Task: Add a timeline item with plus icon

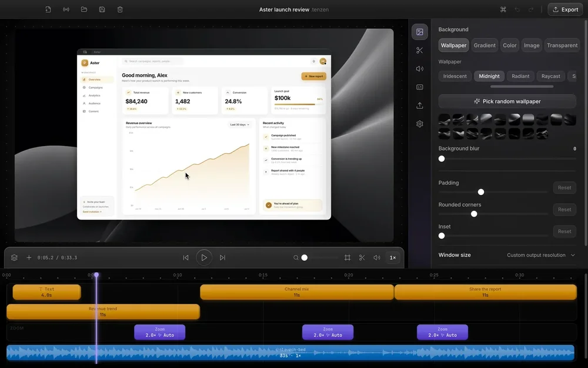Action: (29, 258)
